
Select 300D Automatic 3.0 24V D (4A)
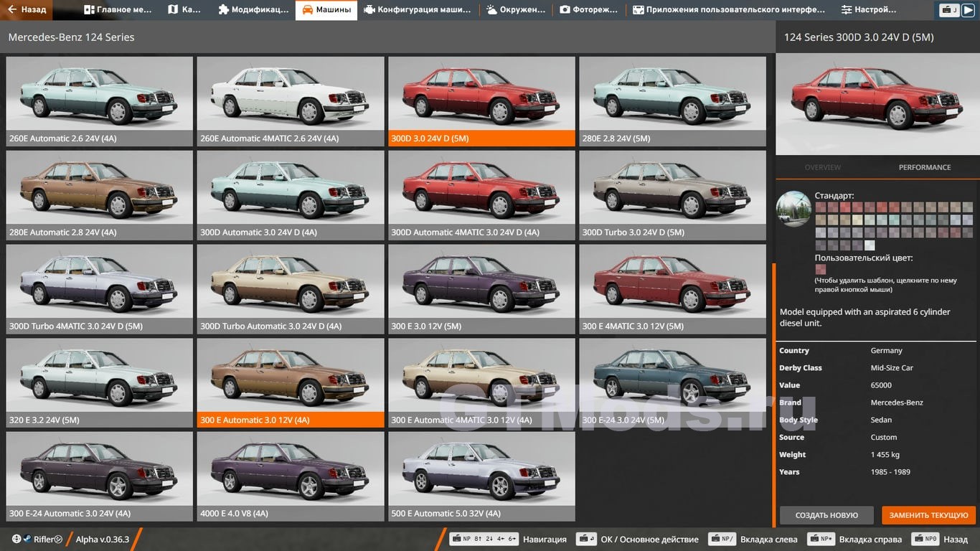click(291, 195)
